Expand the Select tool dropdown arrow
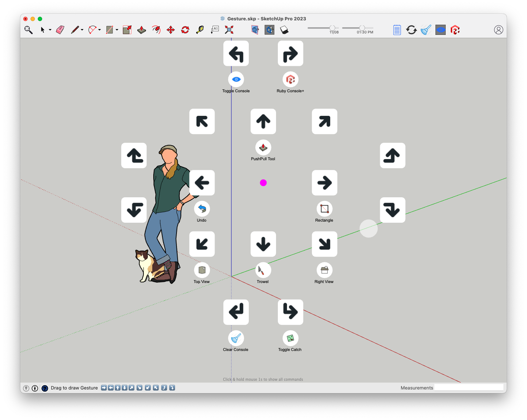This screenshot has width=527, height=420. click(50, 30)
